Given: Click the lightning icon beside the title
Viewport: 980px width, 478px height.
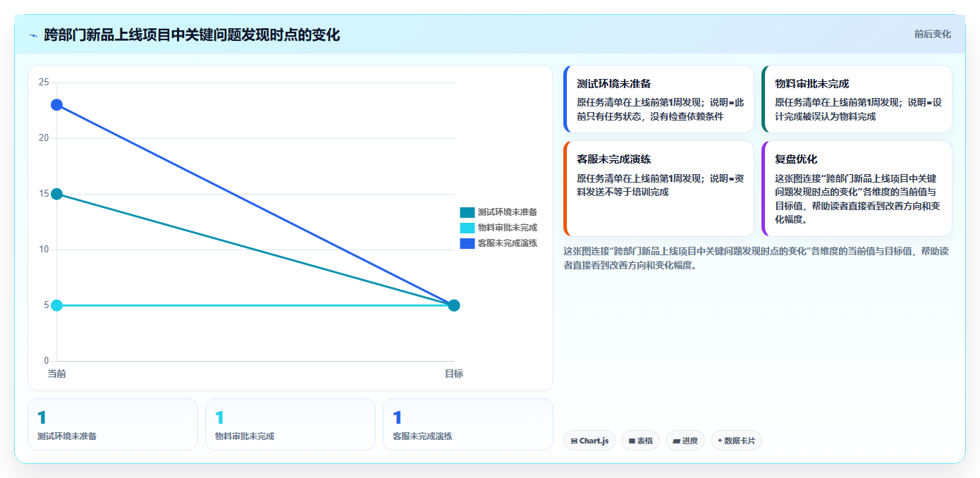Looking at the screenshot, I should click(34, 35).
